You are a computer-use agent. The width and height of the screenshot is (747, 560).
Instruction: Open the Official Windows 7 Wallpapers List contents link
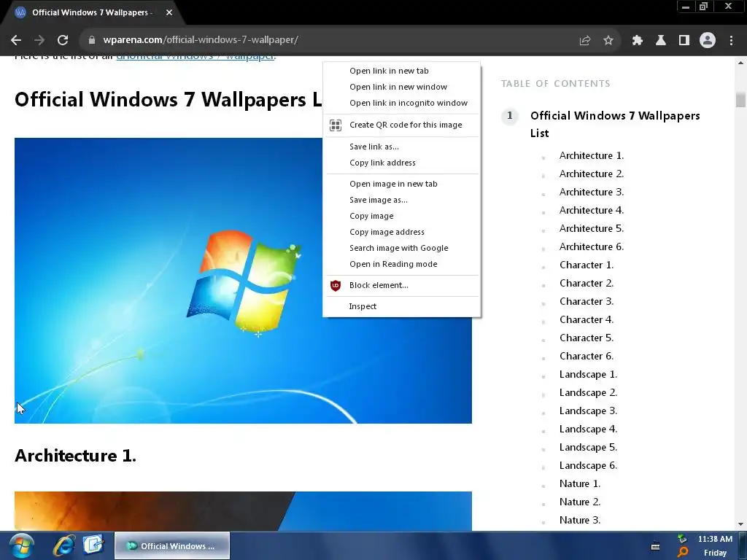click(614, 124)
